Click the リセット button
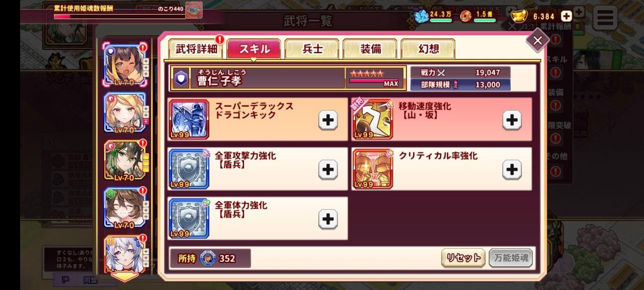The height and width of the screenshot is (290, 644). click(463, 258)
